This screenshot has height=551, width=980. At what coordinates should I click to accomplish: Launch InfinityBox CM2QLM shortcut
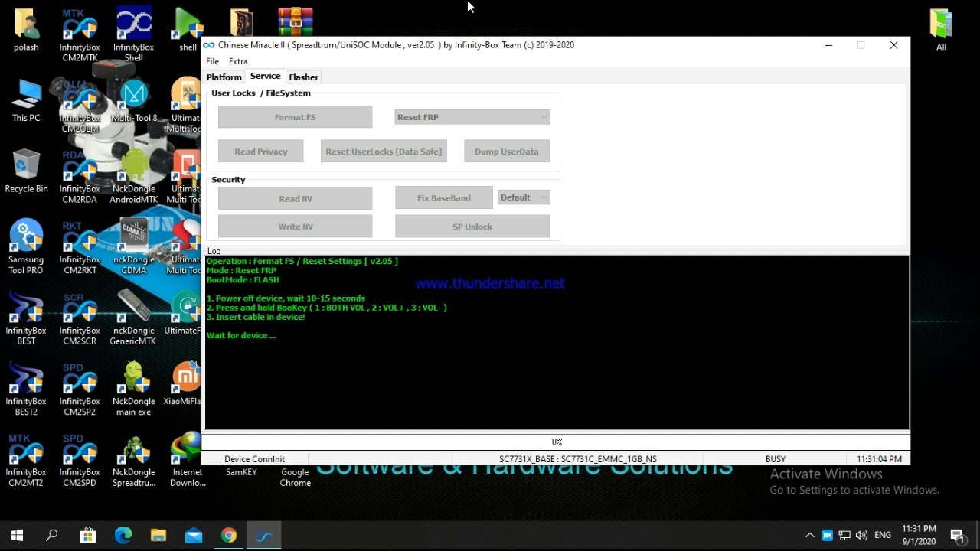(80, 106)
